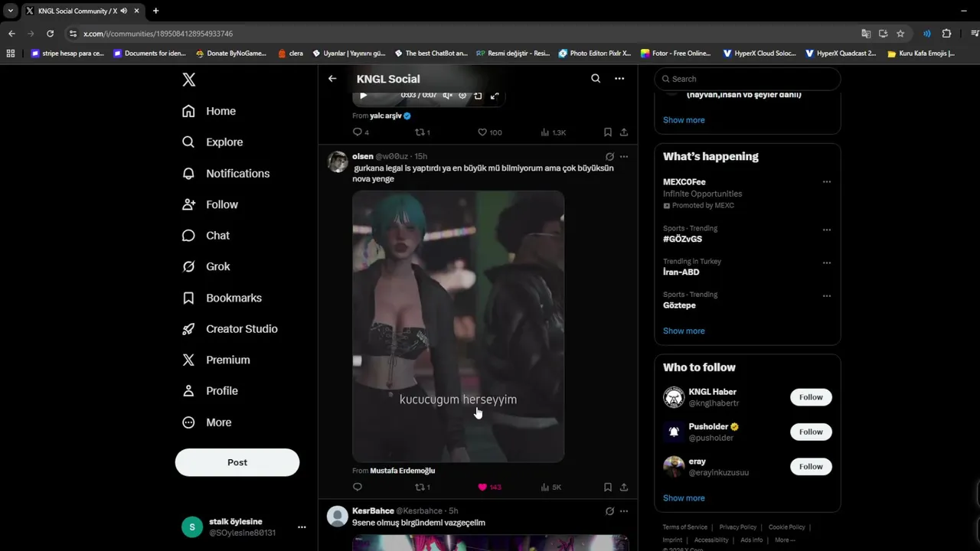Toggle picture-in-picture on the yalc arşiv video
The width and height of the screenshot is (980, 551).
pyautogui.click(x=478, y=96)
